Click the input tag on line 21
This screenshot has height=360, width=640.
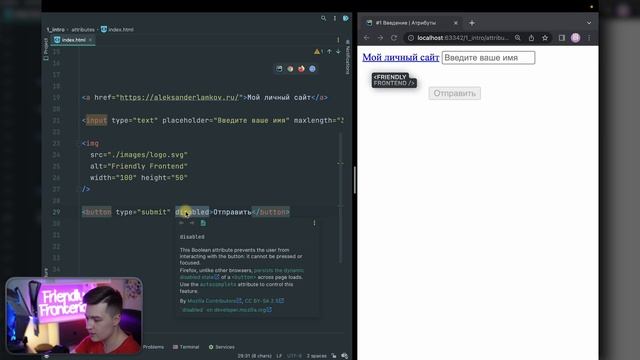click(97, 120)
